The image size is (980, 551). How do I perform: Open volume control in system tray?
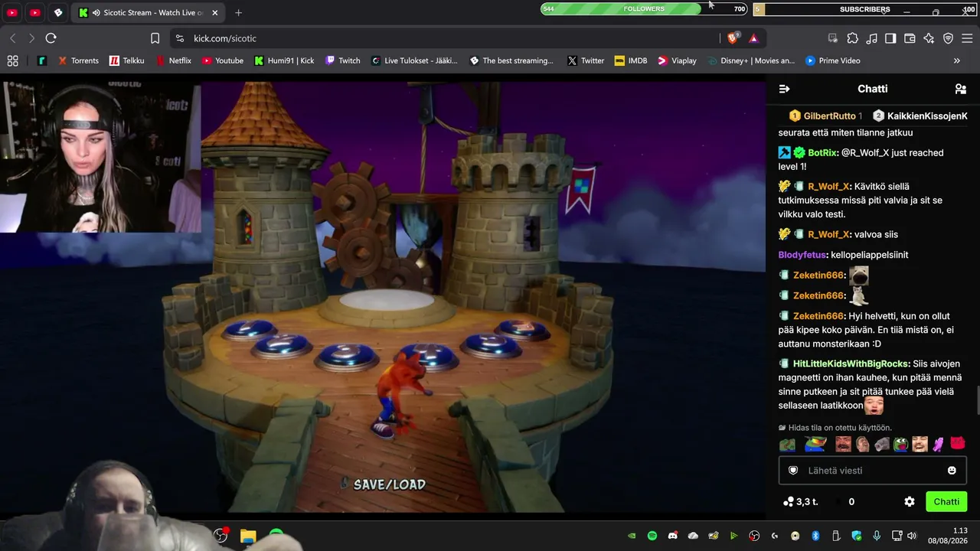[x=913, y=536]
